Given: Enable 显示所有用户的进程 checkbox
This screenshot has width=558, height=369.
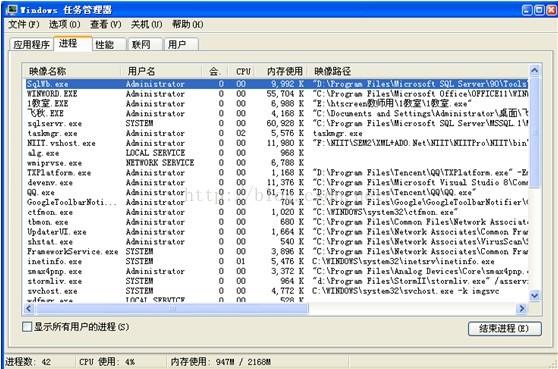Looking at the screenshot, I should tap(27, 327).
